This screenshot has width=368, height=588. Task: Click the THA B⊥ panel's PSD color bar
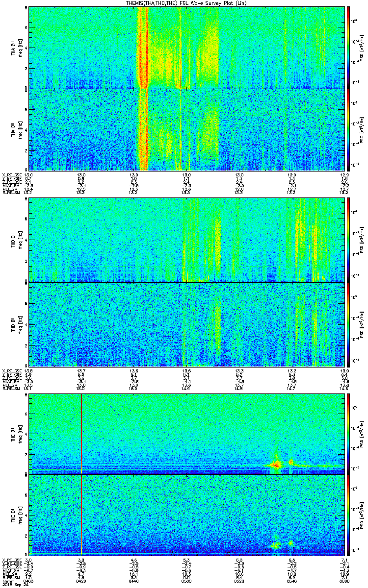[348, 47]
